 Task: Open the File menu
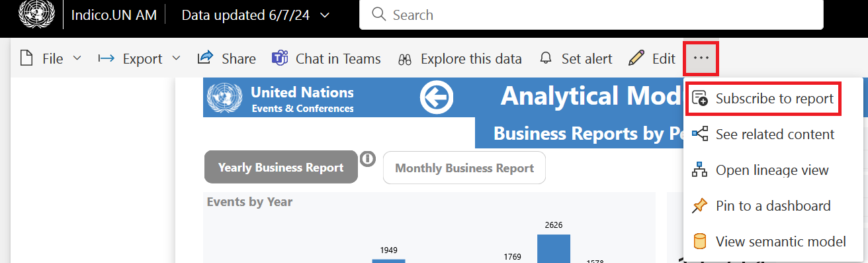click(x=51, y=58)
